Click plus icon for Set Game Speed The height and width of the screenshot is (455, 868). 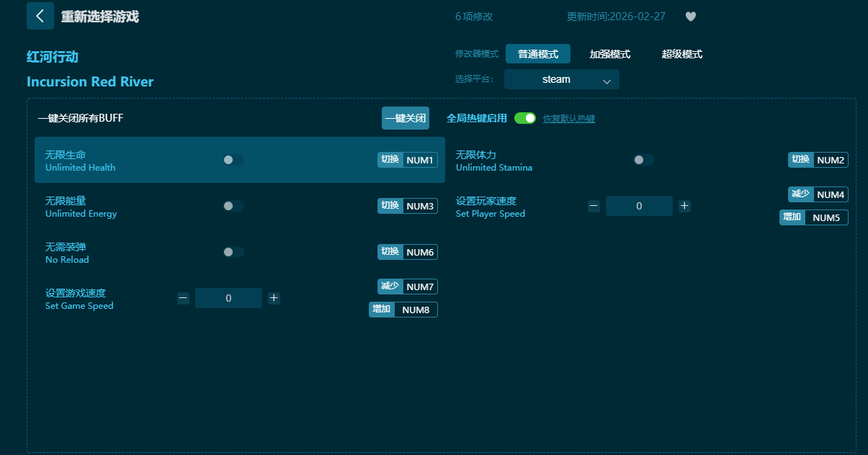click(274, 298)
